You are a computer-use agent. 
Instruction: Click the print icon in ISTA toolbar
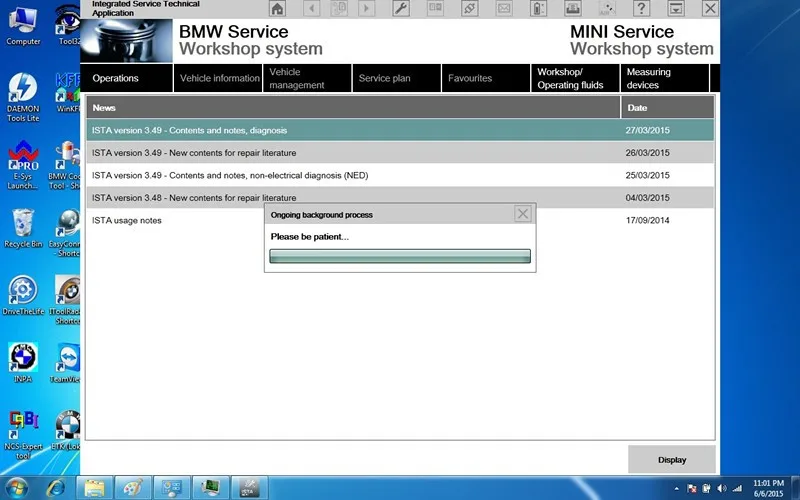click(572, 8)
